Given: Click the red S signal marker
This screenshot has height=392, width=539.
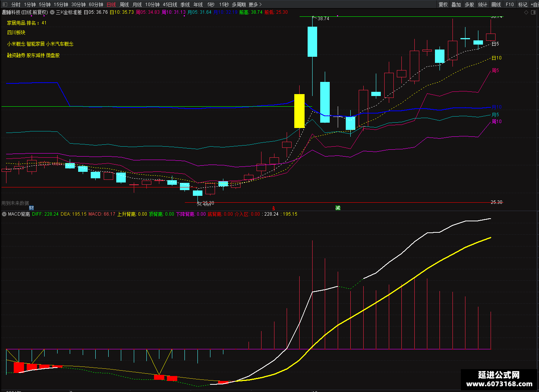Looking at the screenshot, I should click(x=274, y=208).
